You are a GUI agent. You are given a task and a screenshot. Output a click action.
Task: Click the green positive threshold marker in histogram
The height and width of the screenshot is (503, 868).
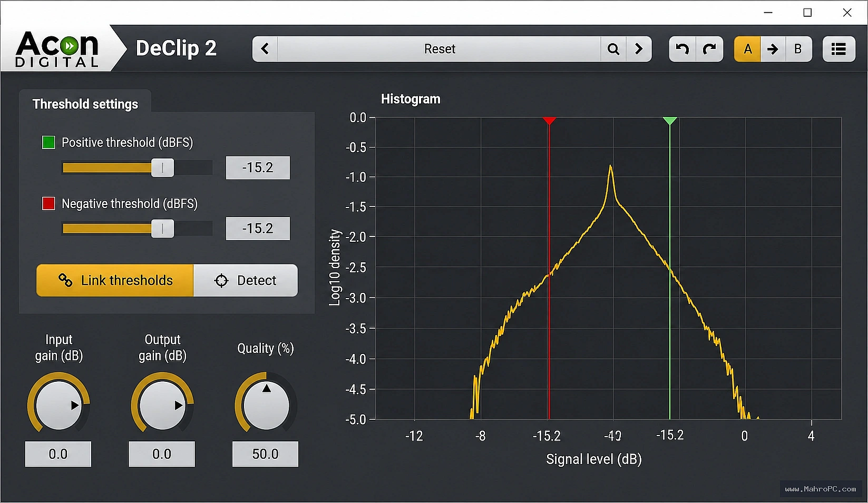click(670, 121)
